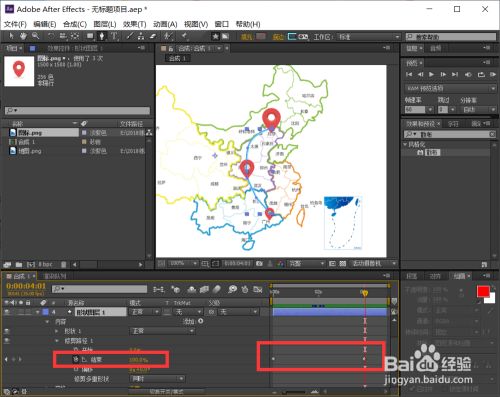Toggle visibility of the shape layer
500x397 pixels.
tap(7, 312)
